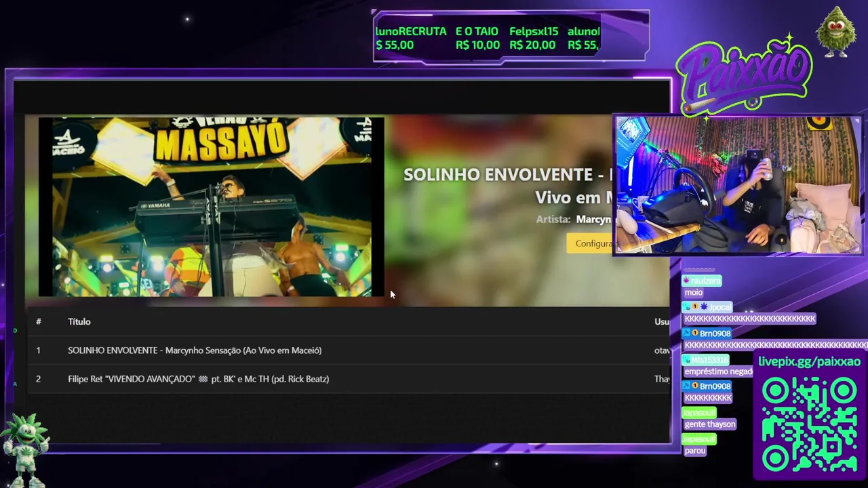This screenshot has height=488, width=868.
Task: Click the streamer webcam feed
Action: [738, 185]
